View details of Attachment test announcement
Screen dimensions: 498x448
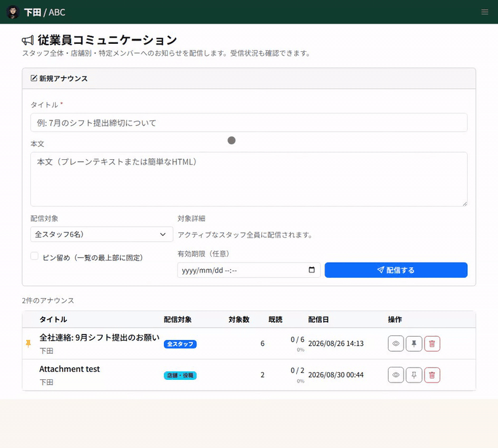click(x=396, y=375)
